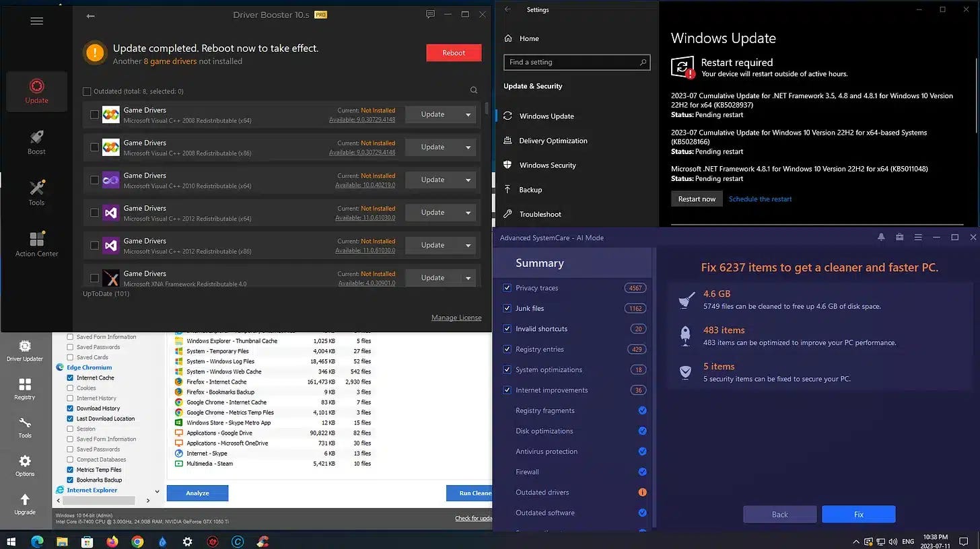Uncheck Junk files in SystemCare summary
This screenshot has height=549, width=980.
507,308
